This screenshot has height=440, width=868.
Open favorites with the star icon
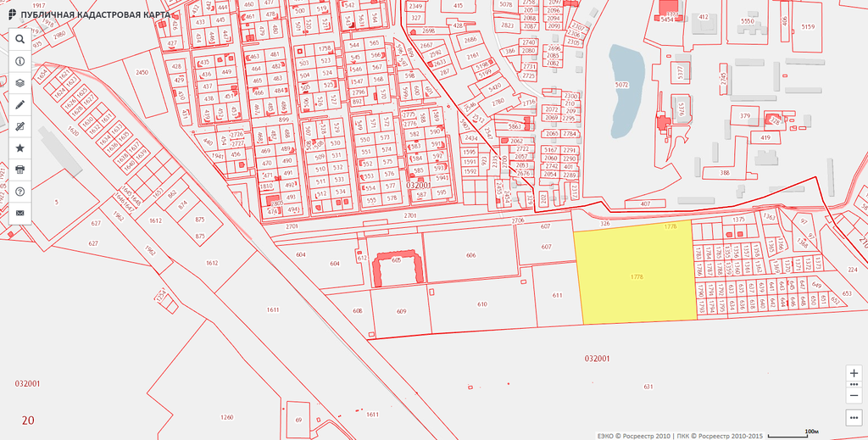(19, 148)
